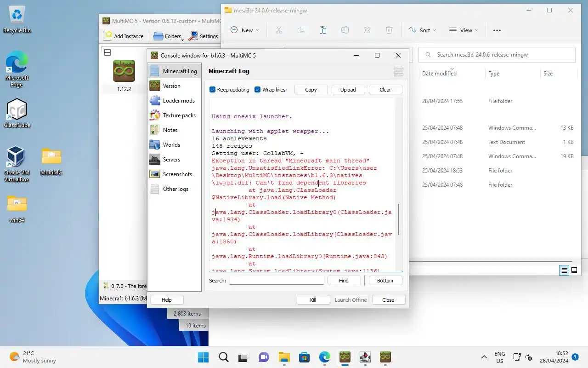Click Add Instance in MultiMC toolbar
The width and height of the screenshot is (588, 368).
[124, 36]
